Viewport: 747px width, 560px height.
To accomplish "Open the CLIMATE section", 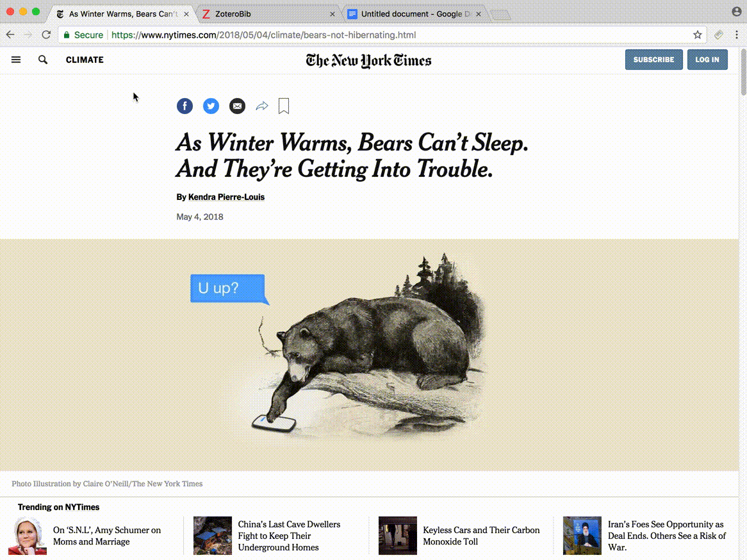I will (84, 60).
